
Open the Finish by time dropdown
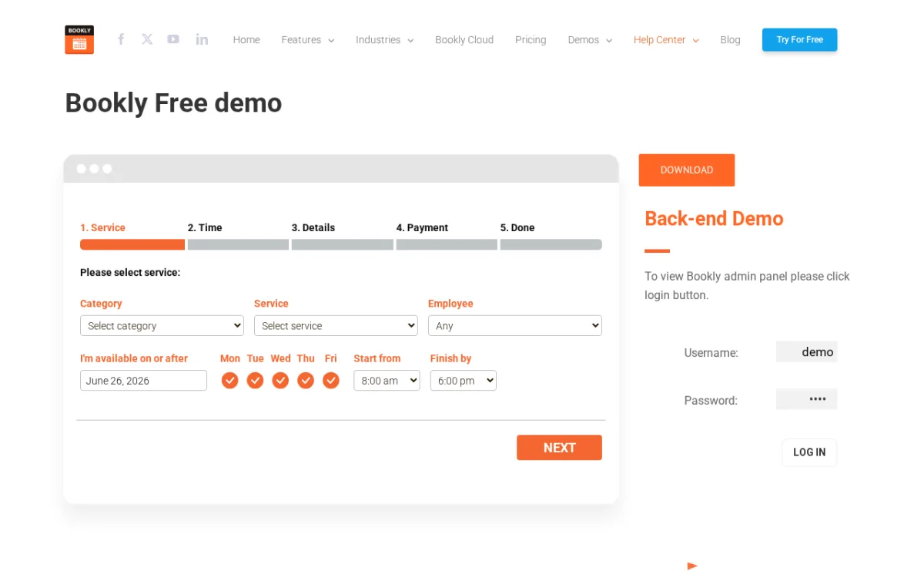click(464, 381)
